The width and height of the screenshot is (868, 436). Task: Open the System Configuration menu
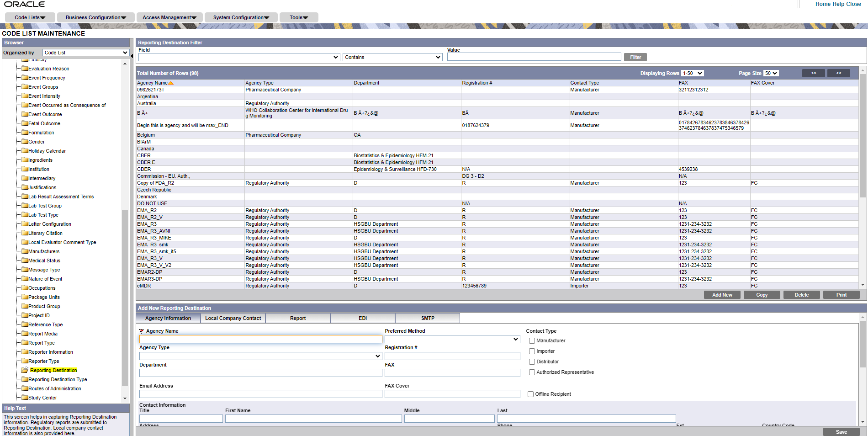(241, 17)
